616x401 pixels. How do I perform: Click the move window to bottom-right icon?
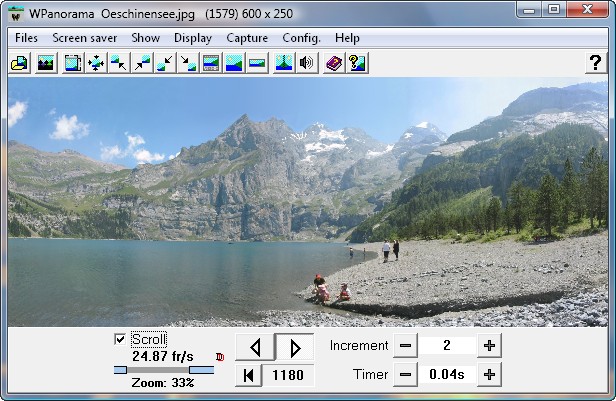[x=188, y=63]
